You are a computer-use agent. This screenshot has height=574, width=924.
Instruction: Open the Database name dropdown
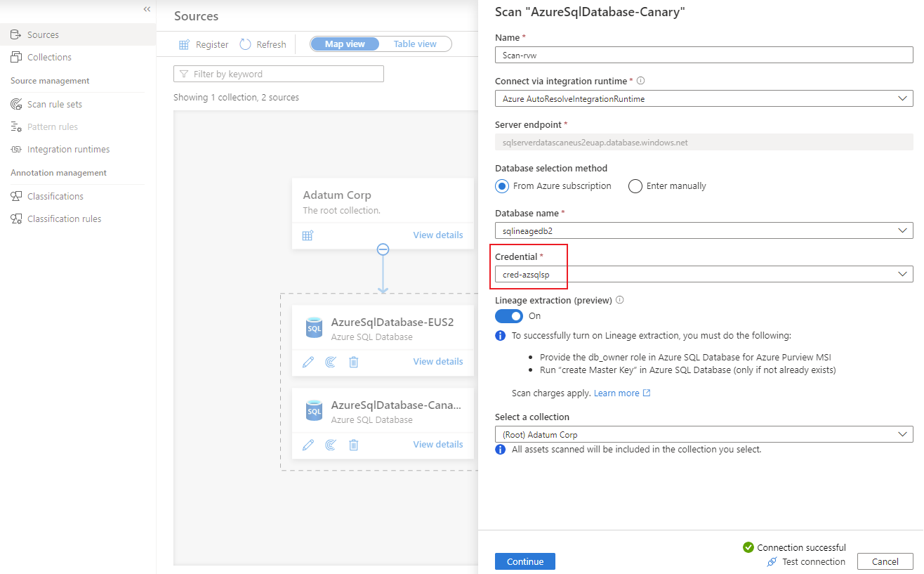903,230
